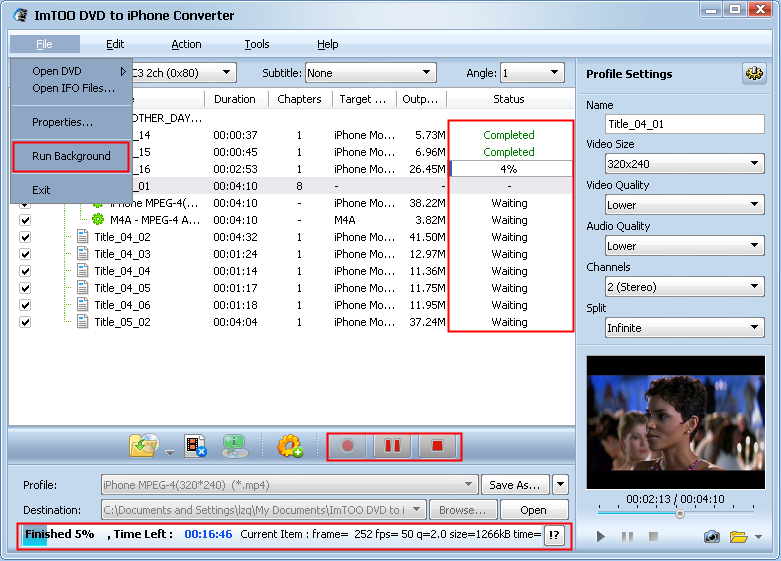Choose Open IFO Files in File menu
The image size is (781, 561).
pos(71,88)
